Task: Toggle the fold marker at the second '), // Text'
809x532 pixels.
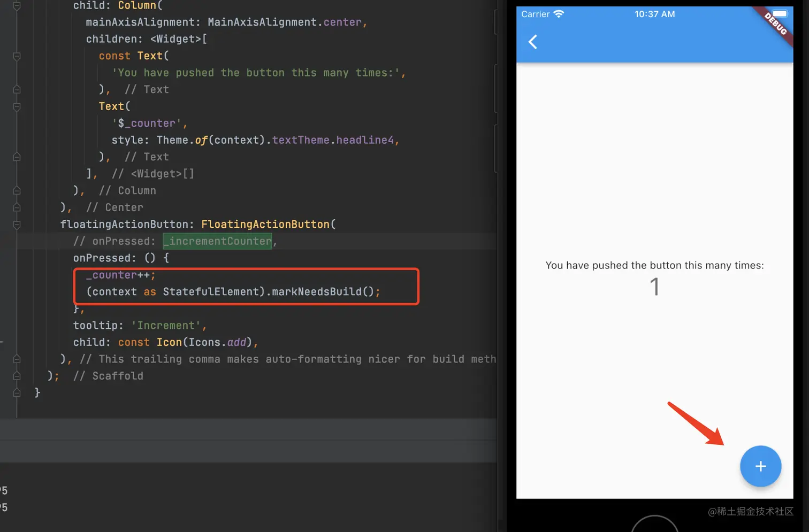Action: (x=17, y=157)
